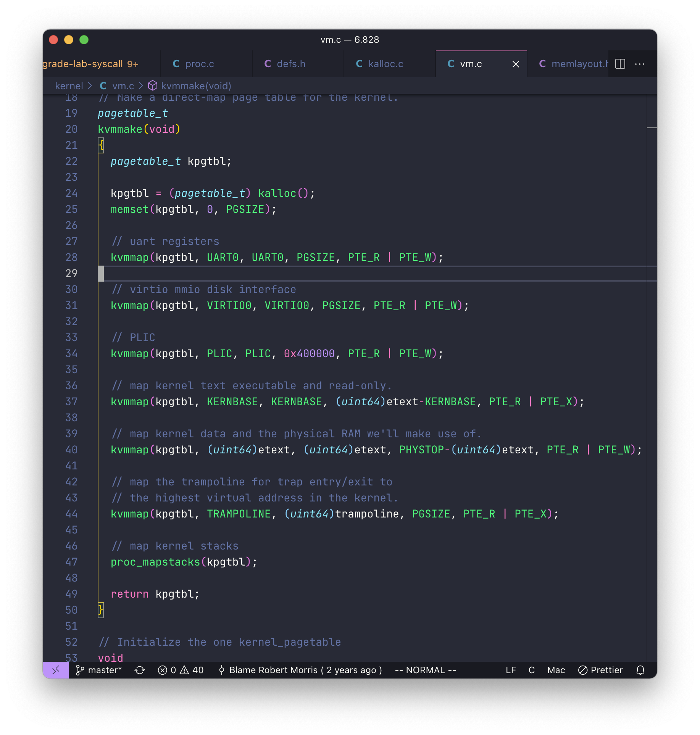Change end of line sequence LF
The width and height of the screenshot is (700, 735).
click(x=511, y=670)
